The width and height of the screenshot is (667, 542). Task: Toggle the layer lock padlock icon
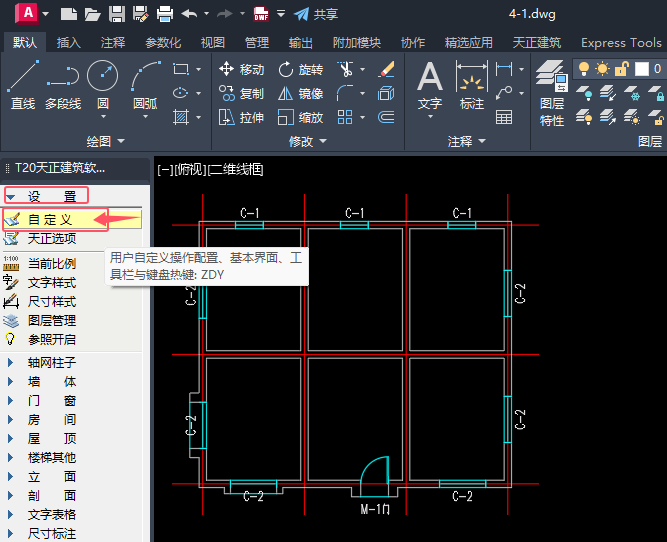click(621, 69)
